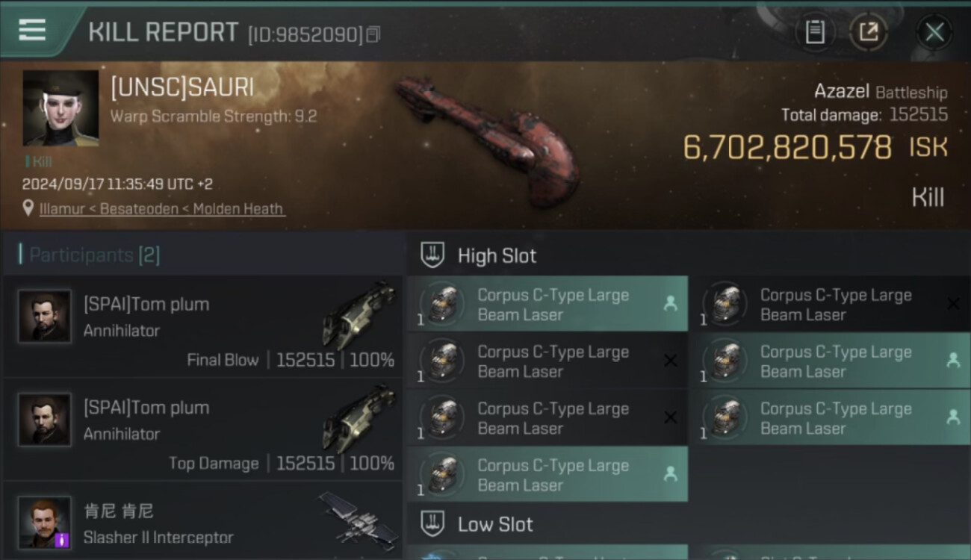
Task: Open Slasher II Interceptor pilot portrait
Action: pos(45,522)
